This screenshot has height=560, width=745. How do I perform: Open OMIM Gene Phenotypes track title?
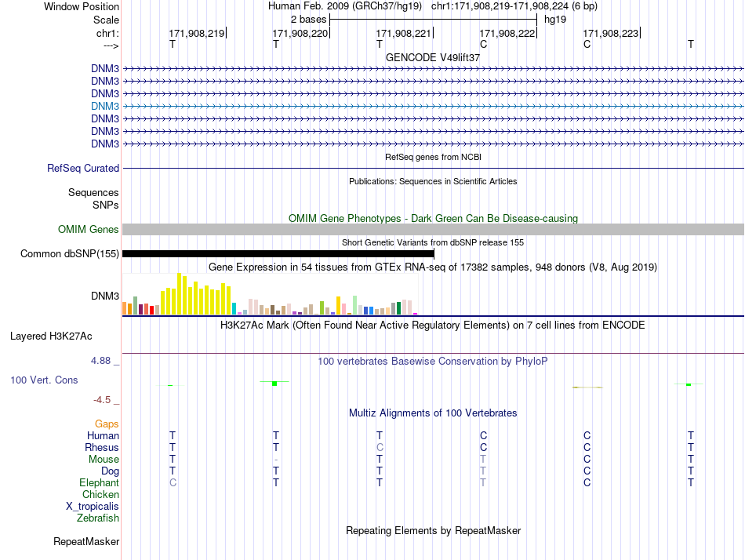[x=433, y=218]
